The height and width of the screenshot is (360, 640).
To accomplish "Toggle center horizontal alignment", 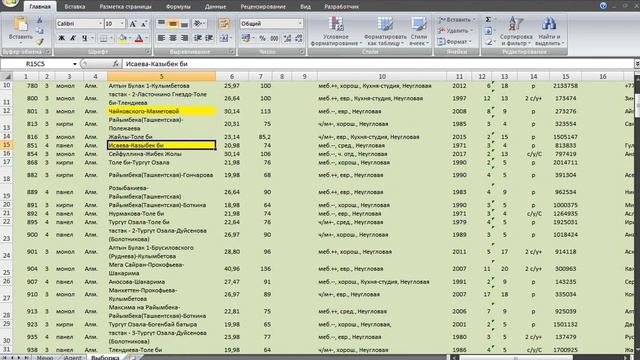I will click(173, 38).
